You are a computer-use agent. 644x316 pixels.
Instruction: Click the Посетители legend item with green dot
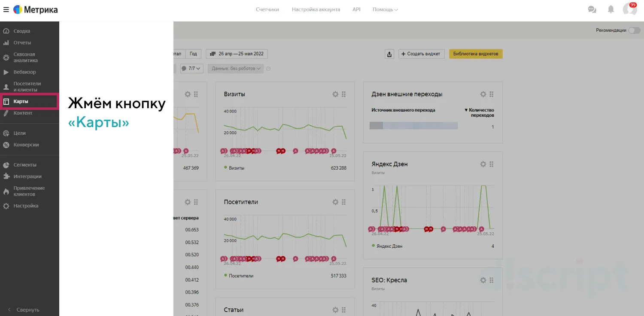[x=239, y=276]
